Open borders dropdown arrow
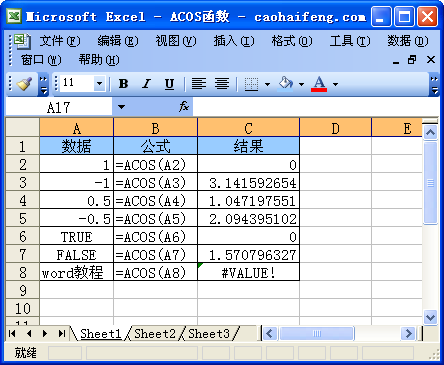Image resolution: width=444 pixels, height=365 pixels. [x=267, y=84]
